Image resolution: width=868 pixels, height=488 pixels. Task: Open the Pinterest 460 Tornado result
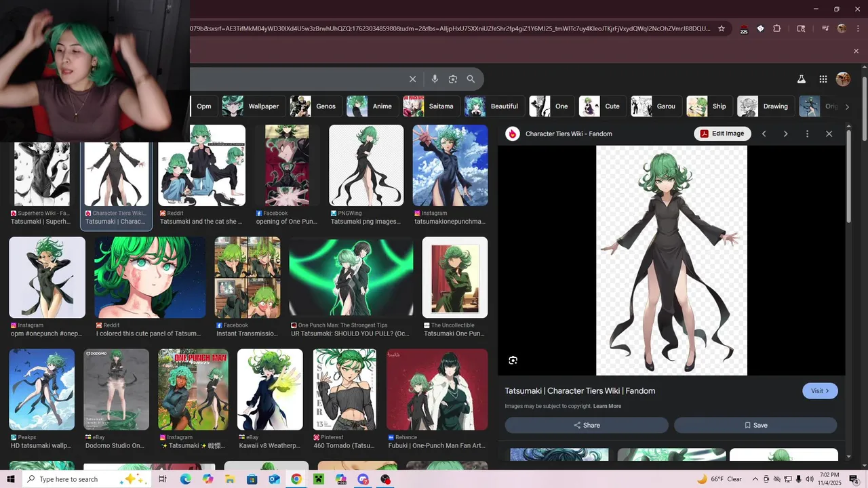(344, 400)
